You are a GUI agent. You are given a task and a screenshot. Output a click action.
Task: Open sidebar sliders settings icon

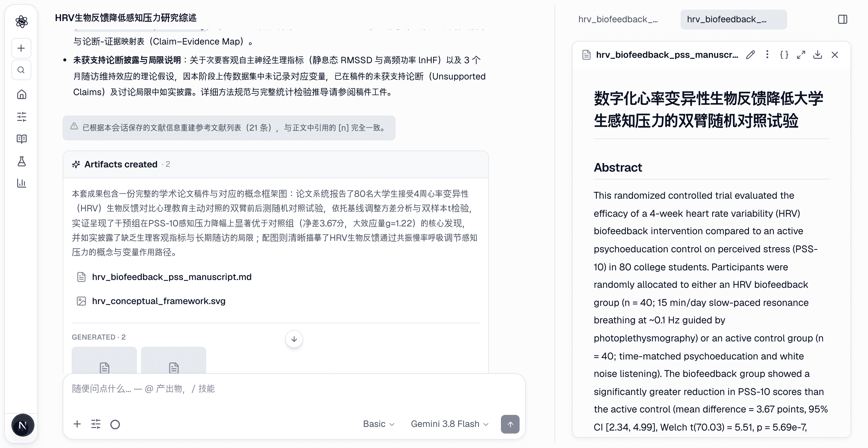point(22,117)
